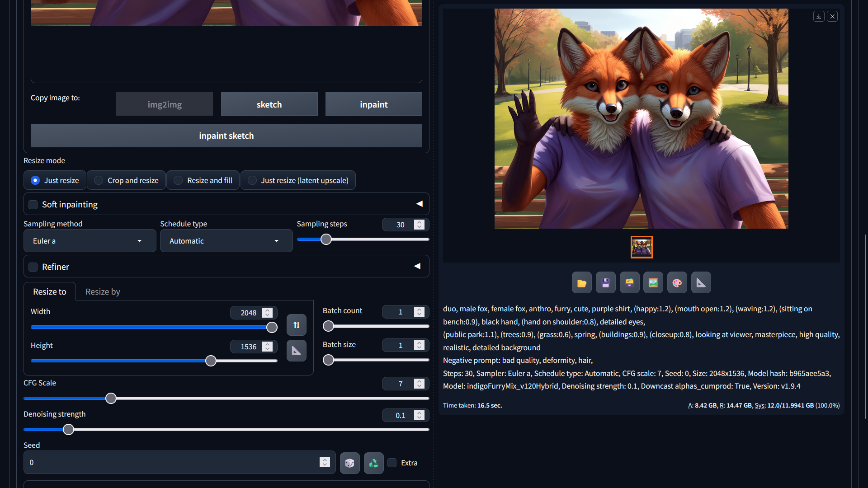Click the CFG Scale slider handle
868x488 pixels.
pyautogui.click(x=111, y=398)
